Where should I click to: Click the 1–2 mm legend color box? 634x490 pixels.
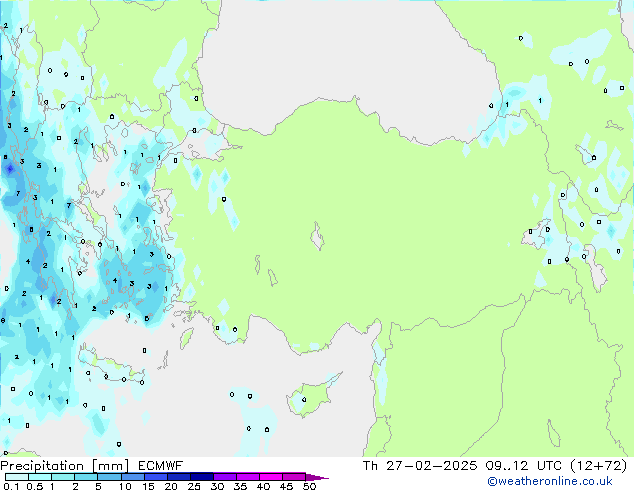[63, 477]
